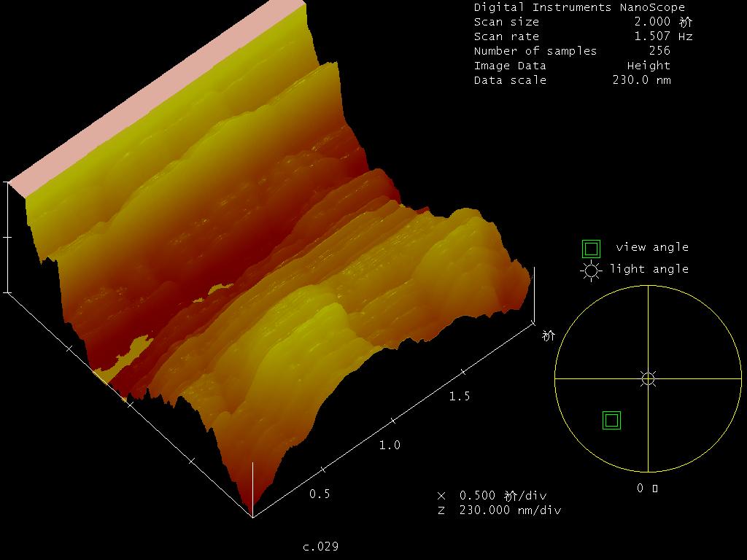Click the Scan rate value 1.507 Hz

pyautogui.click(x=663, y=36)
